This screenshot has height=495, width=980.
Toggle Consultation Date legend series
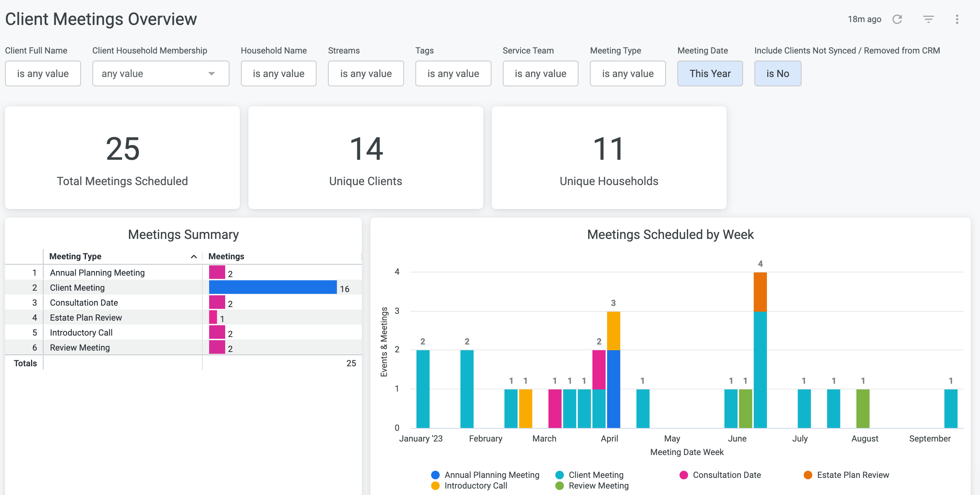click(720, 475)
